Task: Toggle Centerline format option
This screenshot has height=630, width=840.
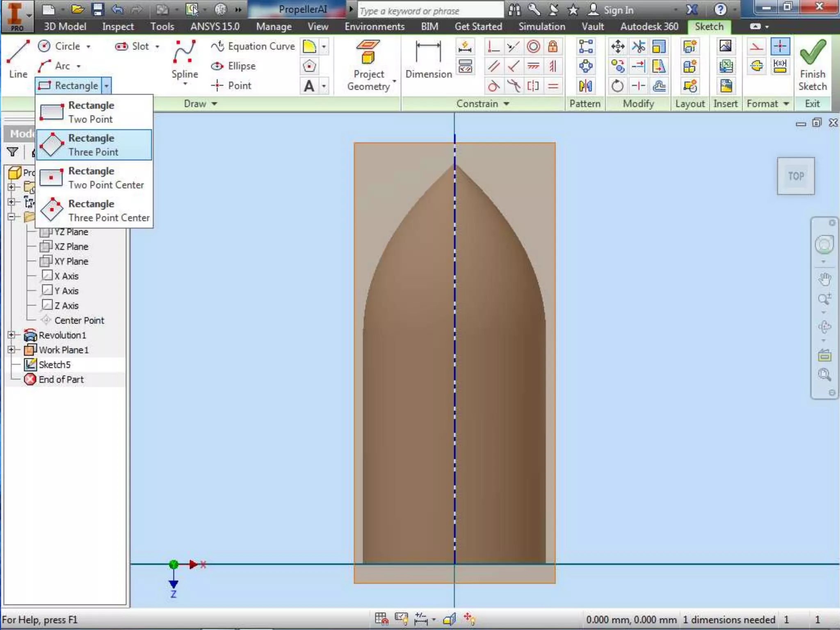Action: [757, 66]
